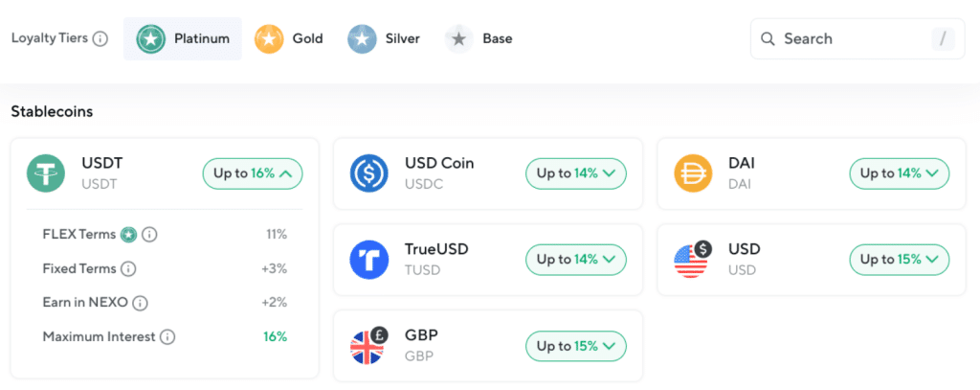
Task: Expand DAI Up to 14% rates
Action: point(900,173)
